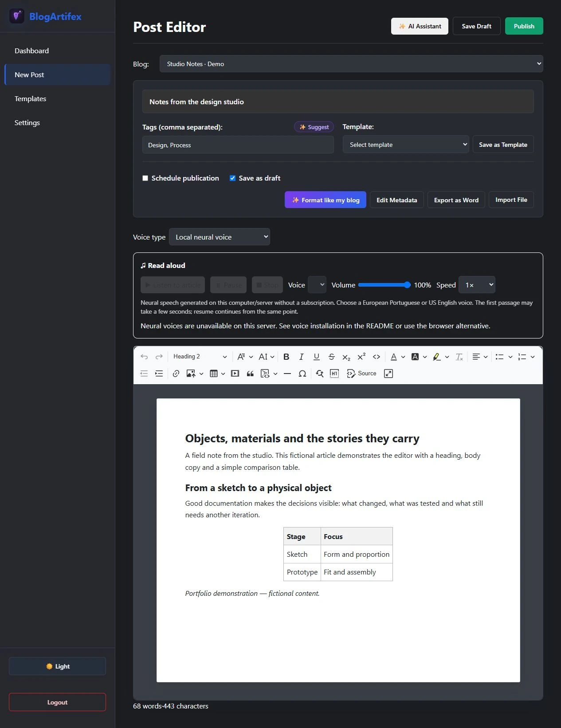Click the BlogArtifex logo icon
Screen dimensions: 561x728
[x=17, y=16]
